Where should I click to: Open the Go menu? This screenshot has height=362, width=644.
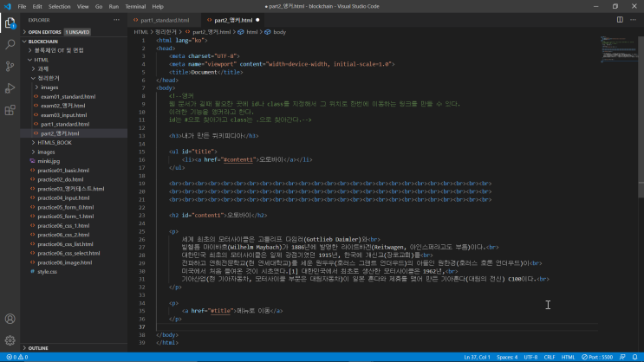[x=99, y=7]
